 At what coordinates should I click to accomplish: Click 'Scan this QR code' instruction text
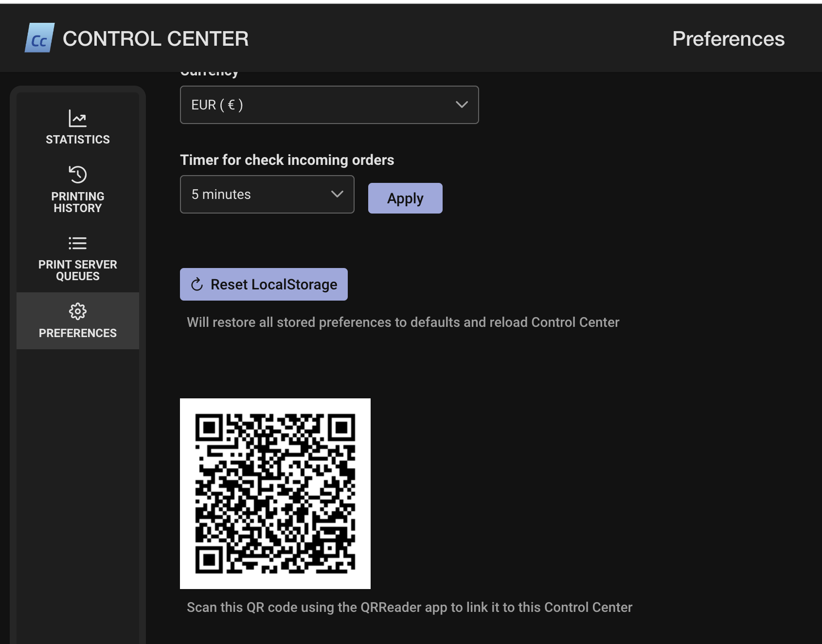click(x=410, y=608)
